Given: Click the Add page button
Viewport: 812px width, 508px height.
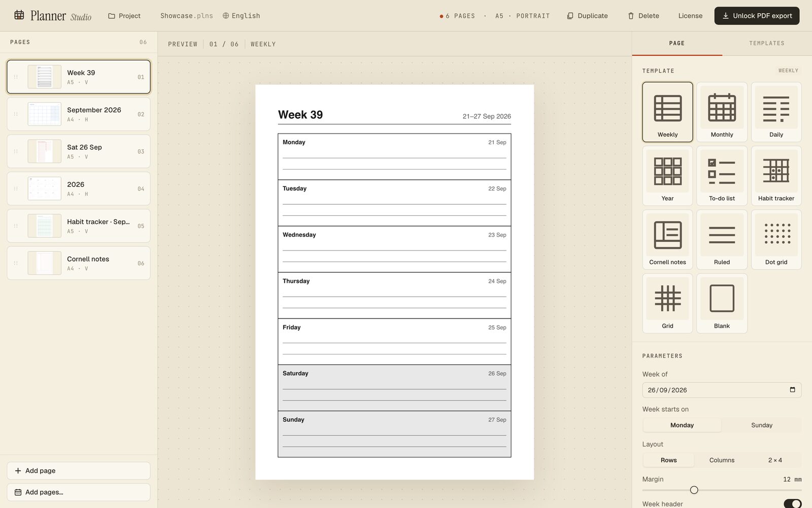Looking at the screenshot, I should 79,470.
